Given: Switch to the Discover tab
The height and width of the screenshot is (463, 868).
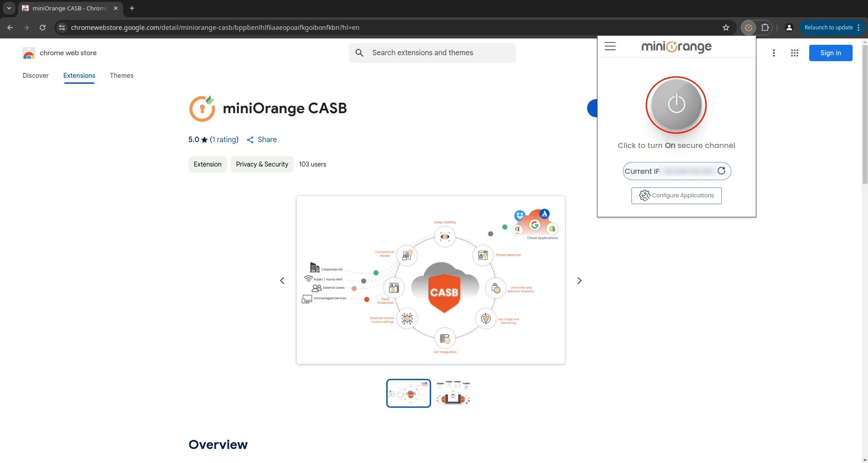Looking at the screenshot, I should point(36,76).
